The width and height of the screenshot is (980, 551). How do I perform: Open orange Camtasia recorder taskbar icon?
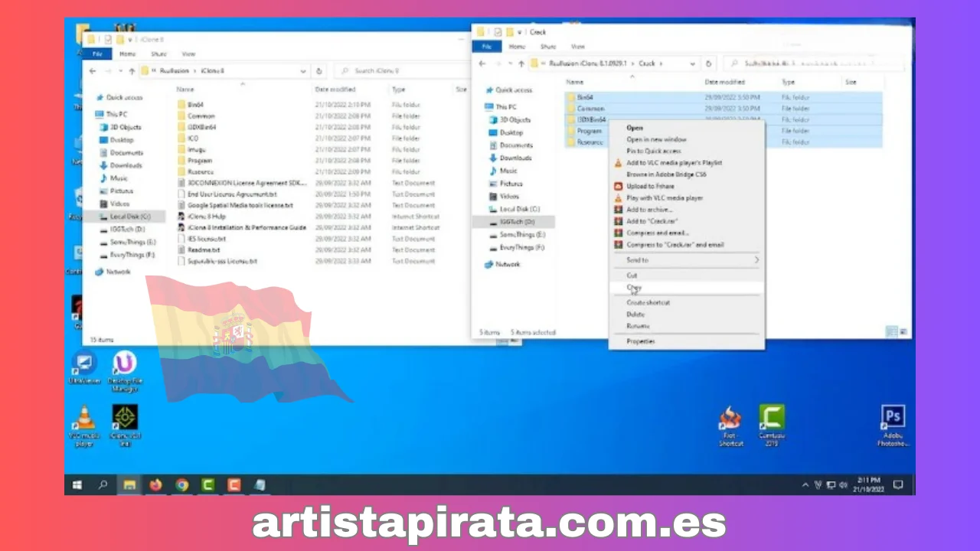(x=234, y=484)
